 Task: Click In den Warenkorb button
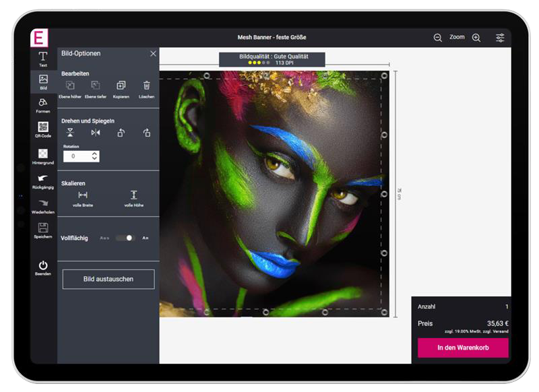pyautogui.click(x=463, y=348)
